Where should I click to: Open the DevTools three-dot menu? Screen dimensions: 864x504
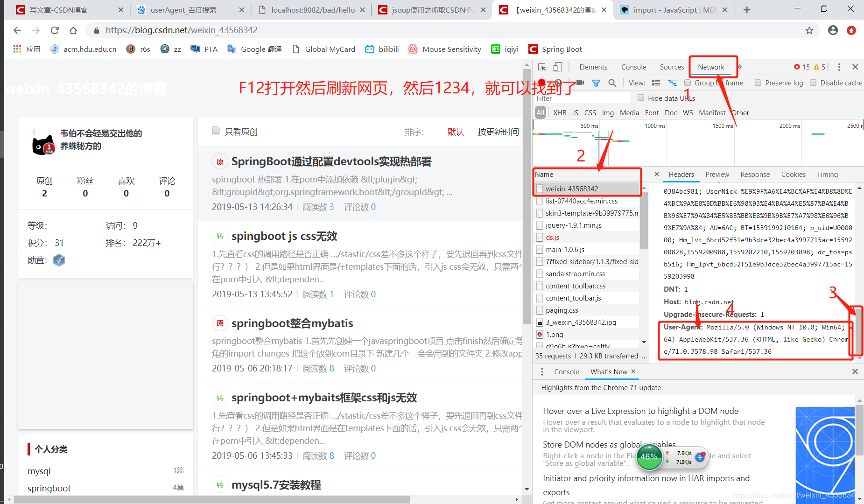tap(839, 67)
